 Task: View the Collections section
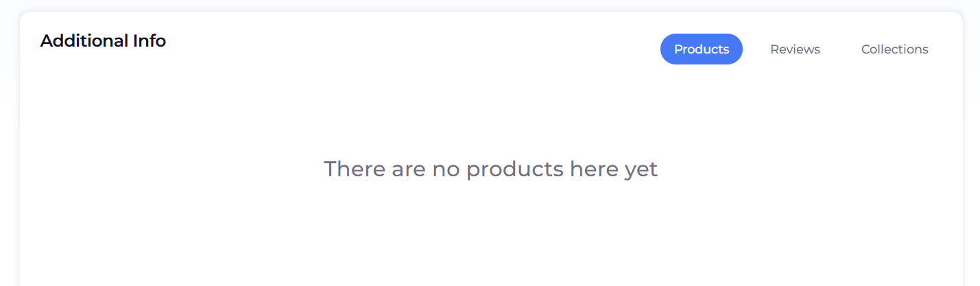(x=894, y=49)
